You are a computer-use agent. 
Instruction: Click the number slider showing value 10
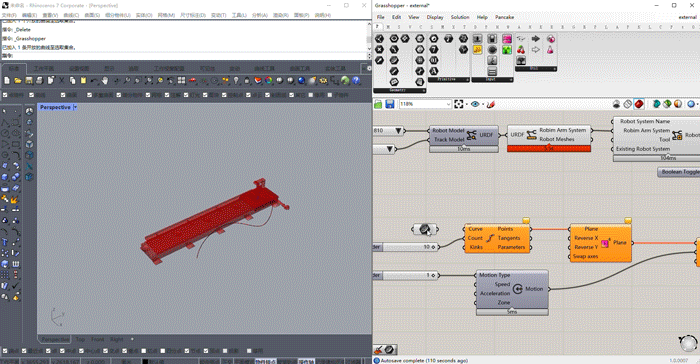[x=406, y=247]
